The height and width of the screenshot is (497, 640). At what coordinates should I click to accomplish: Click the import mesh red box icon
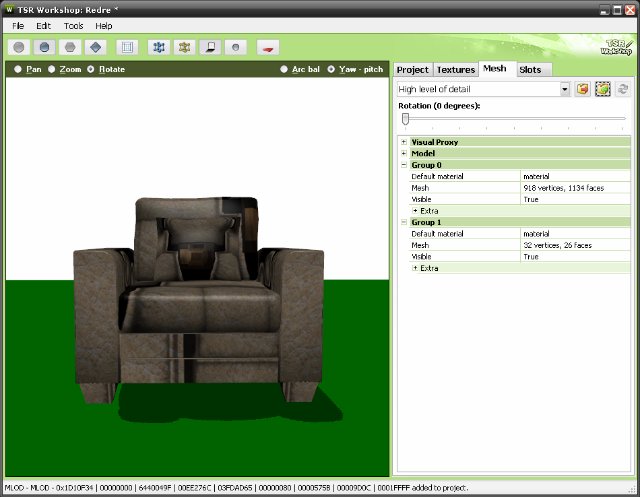click(x=583, y=89)
